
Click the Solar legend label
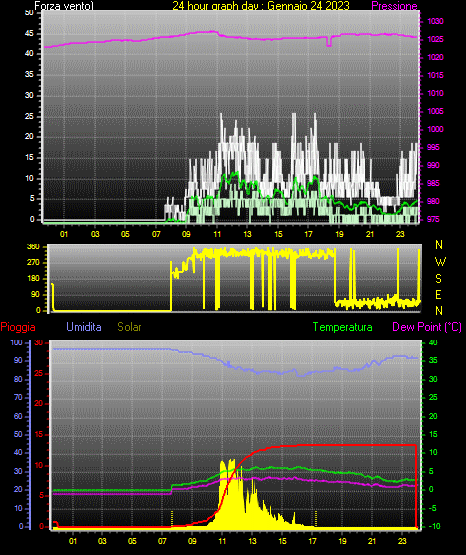click(x=130, y=327)
